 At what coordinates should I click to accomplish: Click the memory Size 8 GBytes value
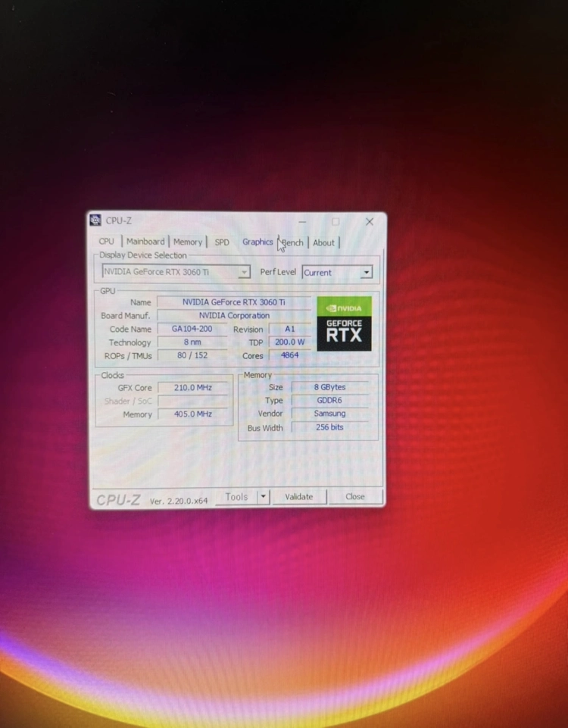click(329, 387)
